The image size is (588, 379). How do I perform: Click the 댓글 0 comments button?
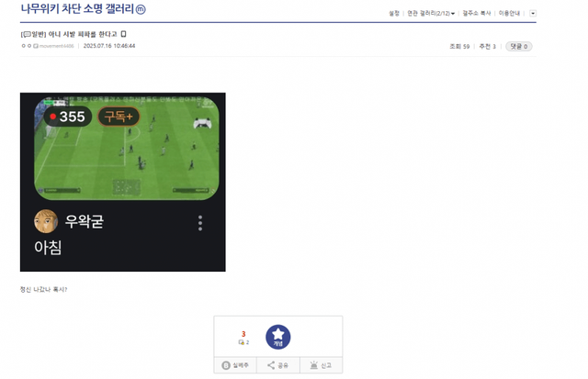[519, 47]
